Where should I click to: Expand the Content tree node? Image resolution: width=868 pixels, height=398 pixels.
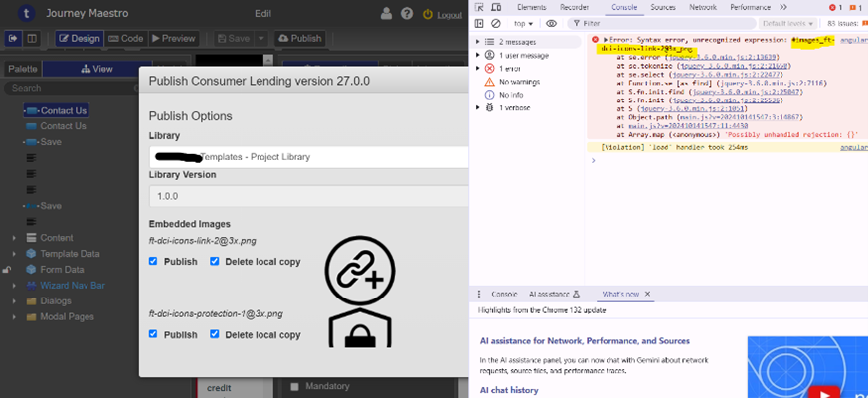coord(13,238)
